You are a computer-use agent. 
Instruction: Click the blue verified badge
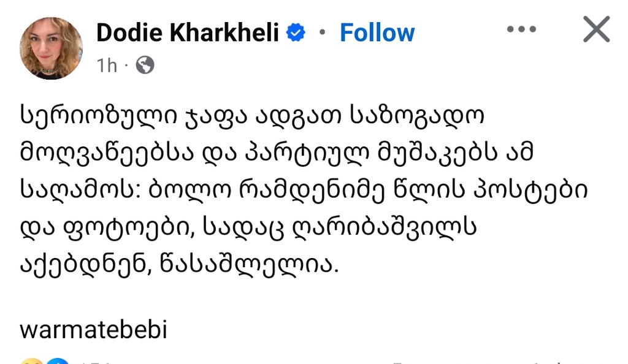(x=296, y=33)
